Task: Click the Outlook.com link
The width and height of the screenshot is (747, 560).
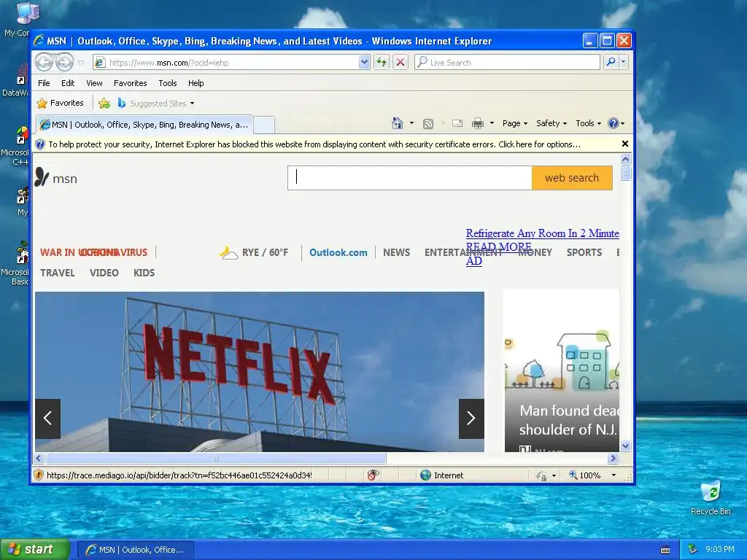Action: point(338,252)
